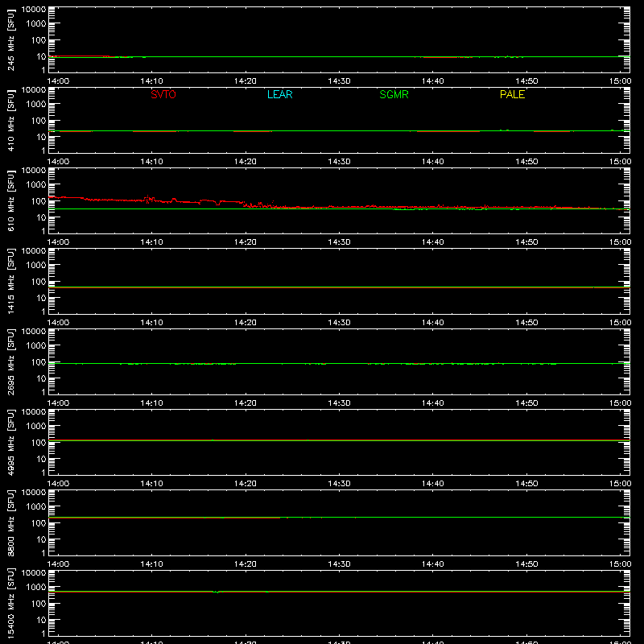Select the 4995 MHz [SFU] axis title
Image resolution: width=644 pixels, height=644 pixels.
(x=11, y=442)
